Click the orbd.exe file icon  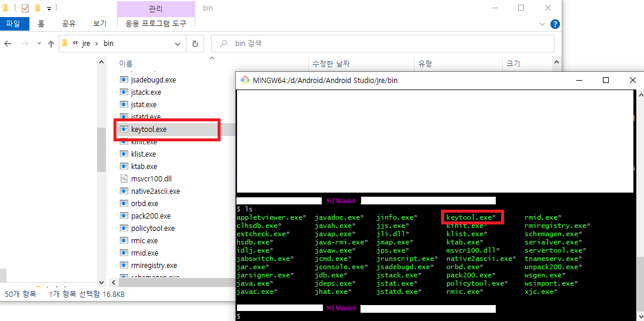pos(124,203)
